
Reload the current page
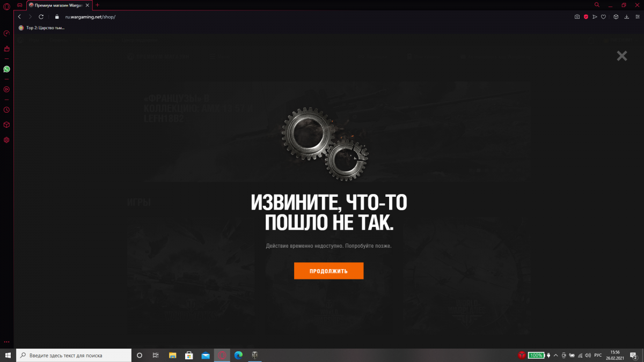[41, 17]
